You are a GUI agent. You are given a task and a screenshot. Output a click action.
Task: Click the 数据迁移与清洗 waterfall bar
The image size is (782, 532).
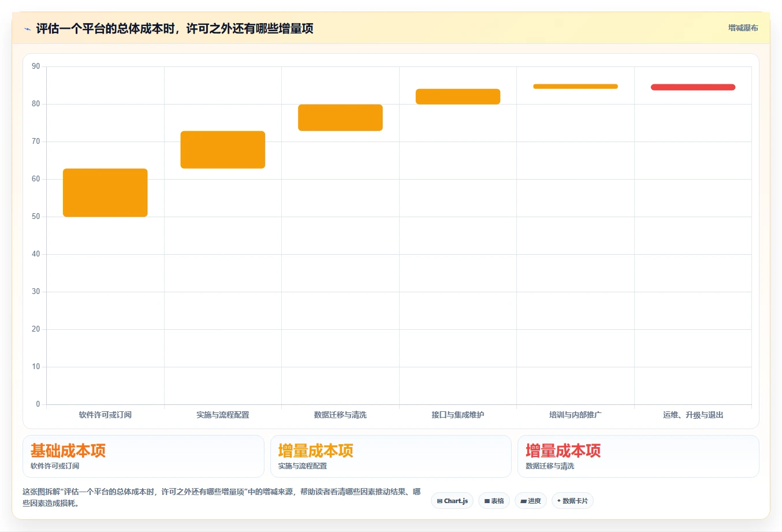[x=340, y=118]
